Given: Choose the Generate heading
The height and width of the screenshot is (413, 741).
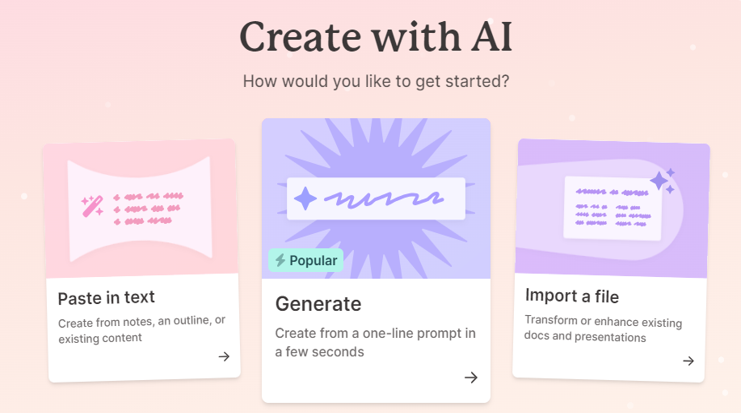Looking at the screenshot, I should point(318,304).
